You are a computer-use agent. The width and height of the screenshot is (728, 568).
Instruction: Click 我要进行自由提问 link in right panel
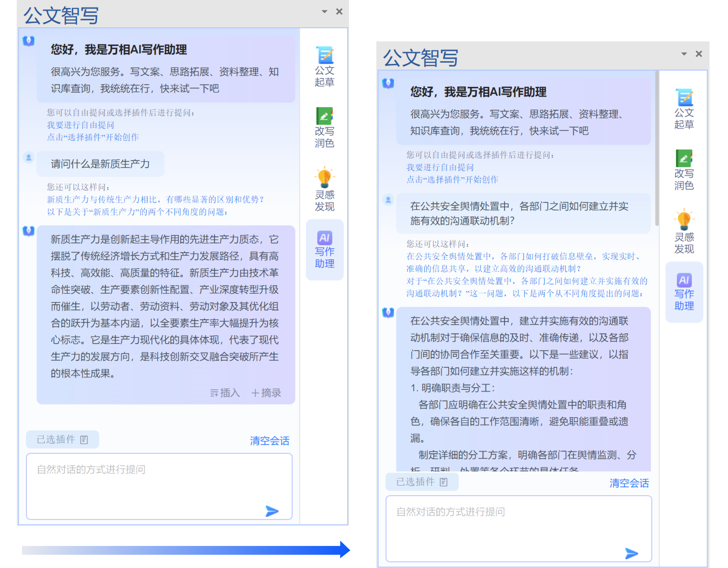tap(440, 168)
